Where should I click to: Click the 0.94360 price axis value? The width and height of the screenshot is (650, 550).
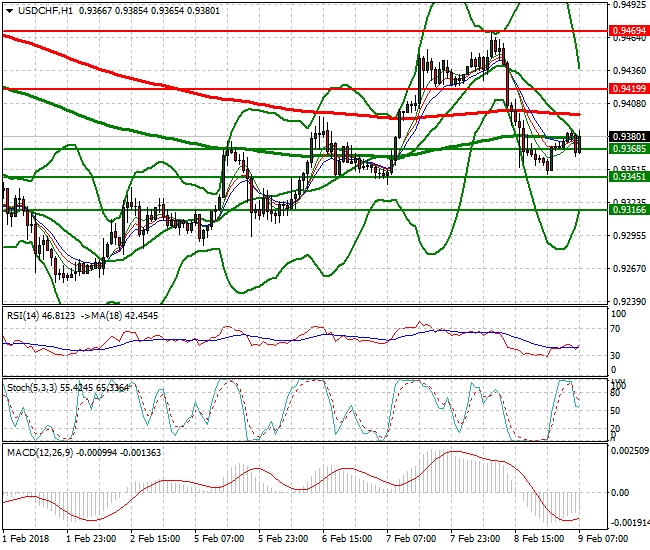[x=629, y=70]
